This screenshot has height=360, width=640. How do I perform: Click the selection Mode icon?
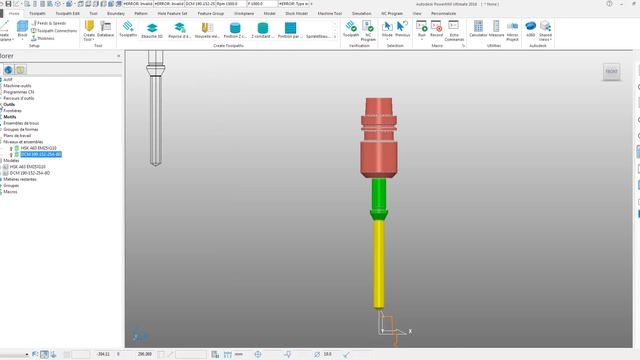[x=387, y=27]
